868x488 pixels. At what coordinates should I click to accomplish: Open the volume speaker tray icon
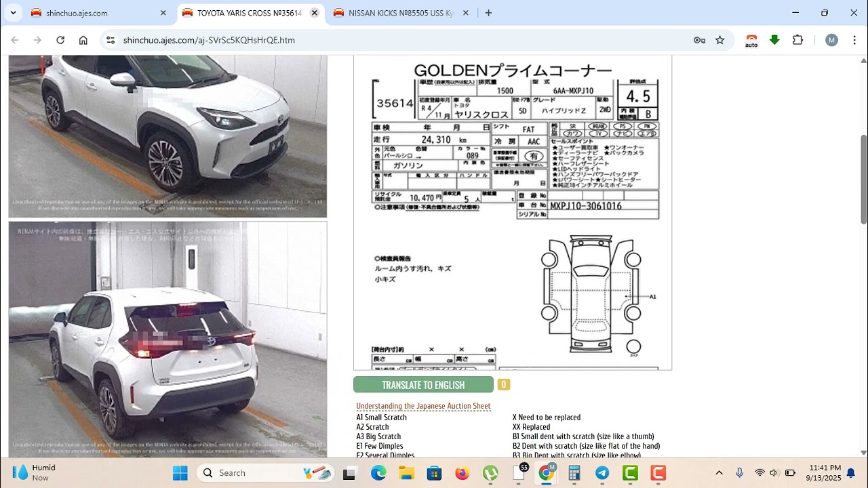click(774, 473)
